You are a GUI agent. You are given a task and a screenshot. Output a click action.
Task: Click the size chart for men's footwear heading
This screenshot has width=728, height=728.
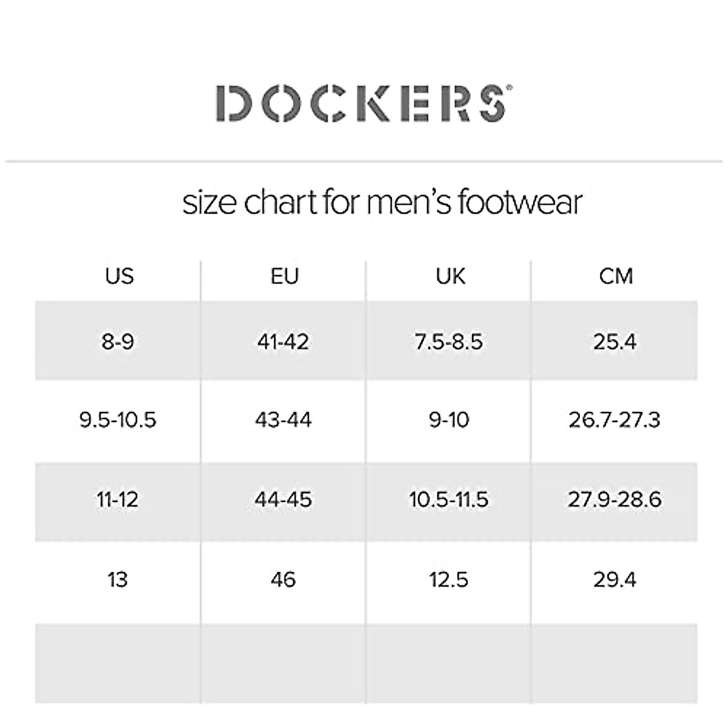click(382, 202)
